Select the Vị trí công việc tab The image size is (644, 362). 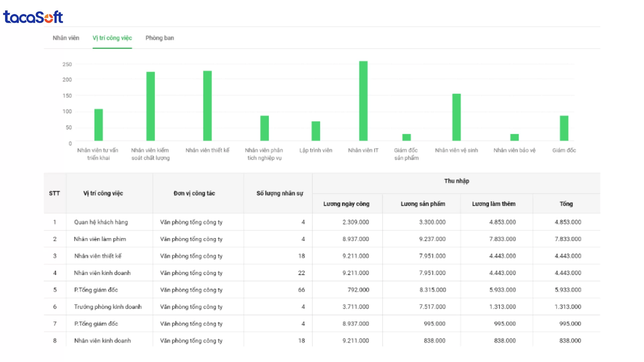[112, 38]
